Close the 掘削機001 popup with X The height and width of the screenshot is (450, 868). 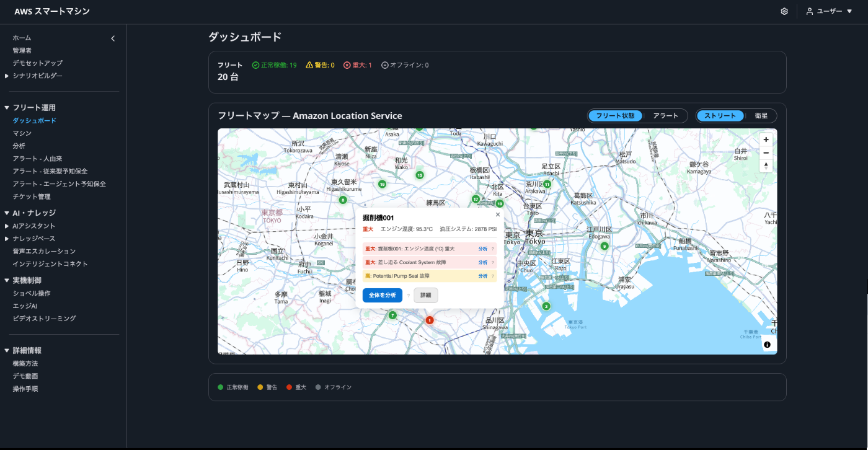[x=497, y=214]
